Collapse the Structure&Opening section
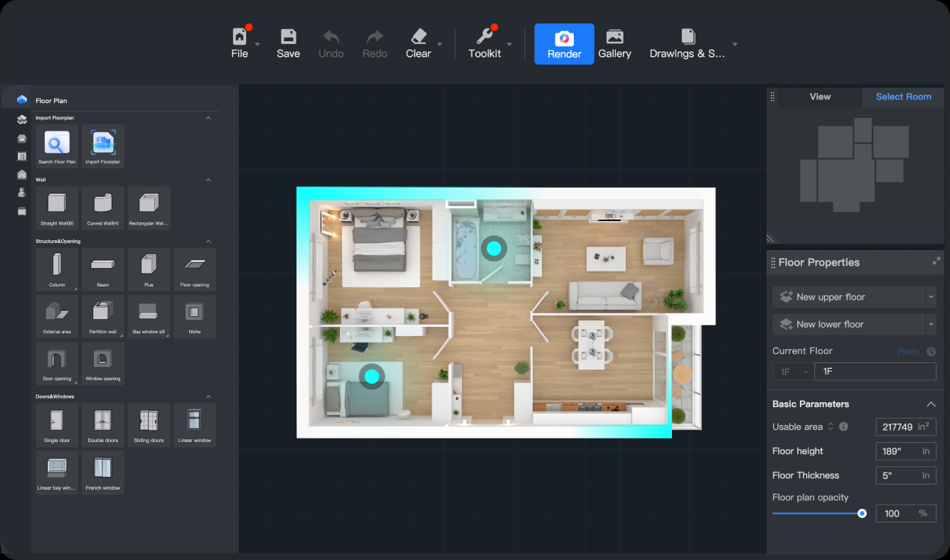The image size is (950, 560). [208, 241]
